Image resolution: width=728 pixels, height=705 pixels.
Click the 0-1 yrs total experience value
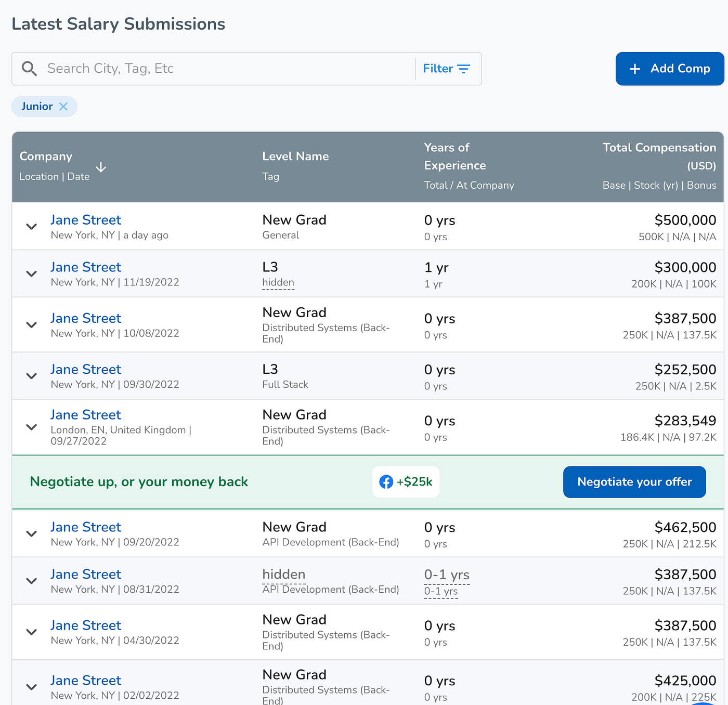(x=447, y=575)
